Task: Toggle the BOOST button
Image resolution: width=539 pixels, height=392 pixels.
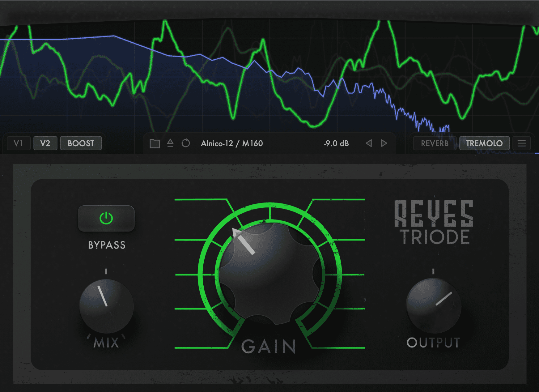Action: [81, 143]
